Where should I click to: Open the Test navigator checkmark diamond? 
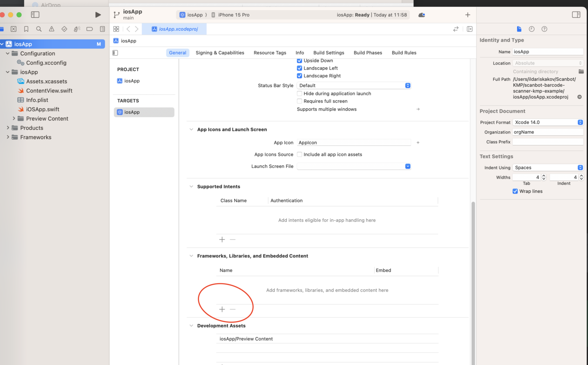point(64,29)
